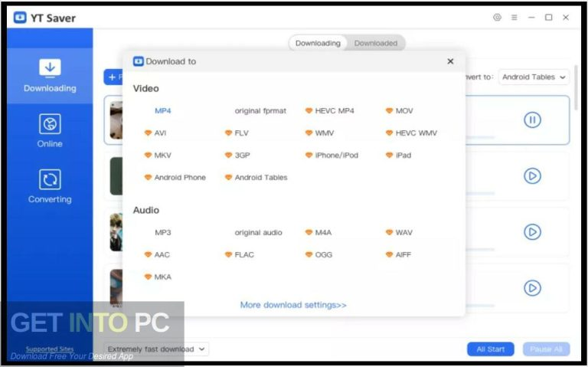The height and width of the screenshot is (367, 588).
Task: Select FLAC audio format
Action: point(239,254)
